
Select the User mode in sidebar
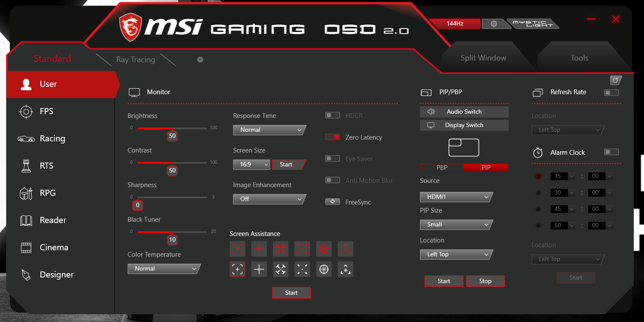[x=62, y=84]
